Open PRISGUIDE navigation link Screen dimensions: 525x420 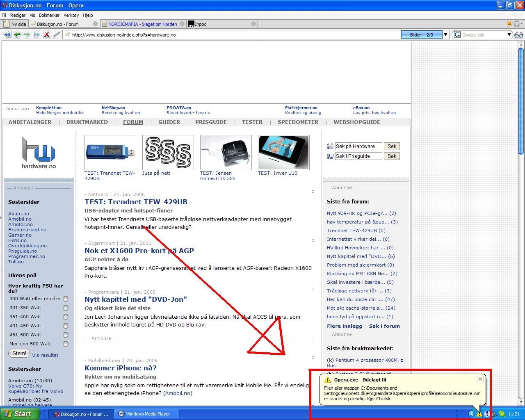tap(211, 122)
